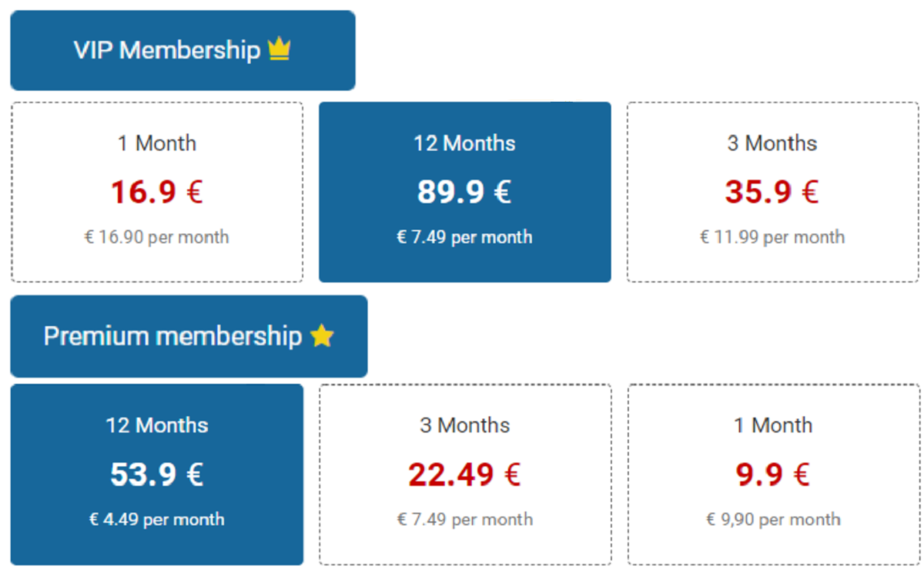Select the VIP 1 Month plan card
Screen dimensions: 924x571
click(157, 192)
